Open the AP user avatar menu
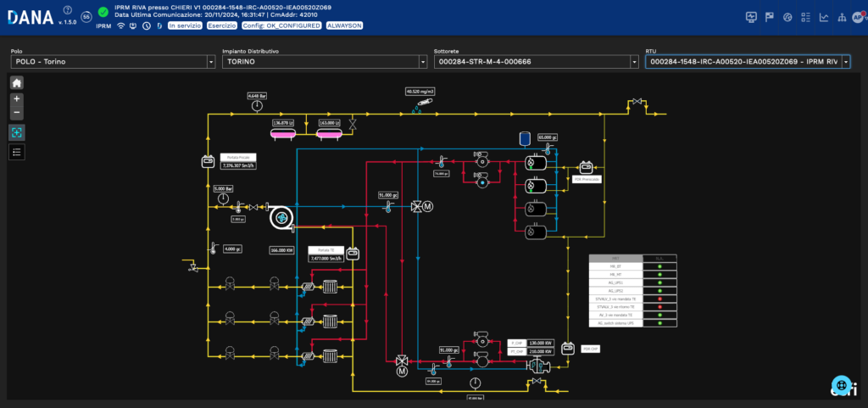This screenshot has height=408, width=868. coord(857,16)
